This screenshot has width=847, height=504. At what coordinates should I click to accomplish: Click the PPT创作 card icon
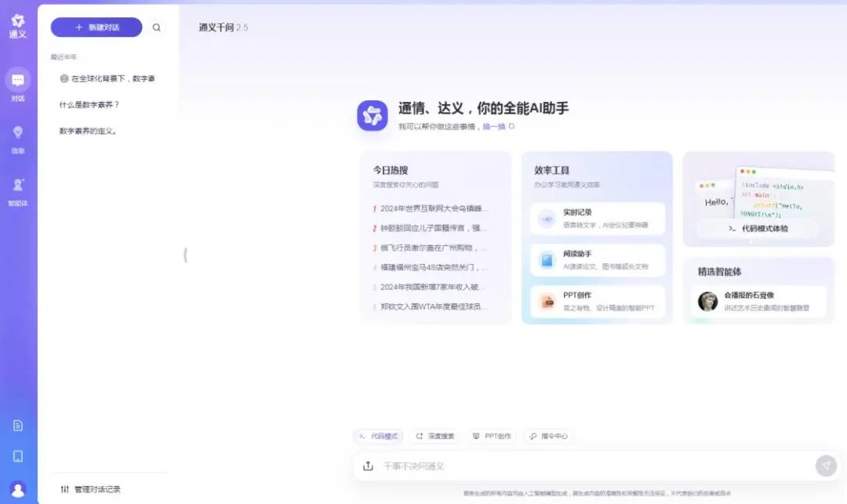[547, 302]
